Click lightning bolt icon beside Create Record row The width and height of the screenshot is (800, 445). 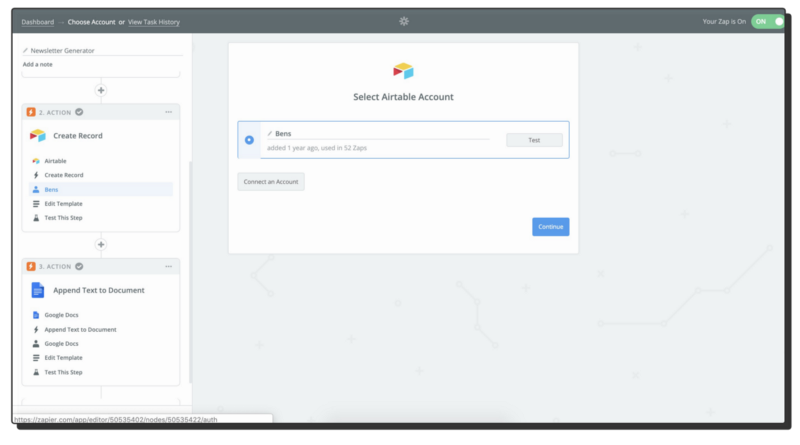coord(36,175)
